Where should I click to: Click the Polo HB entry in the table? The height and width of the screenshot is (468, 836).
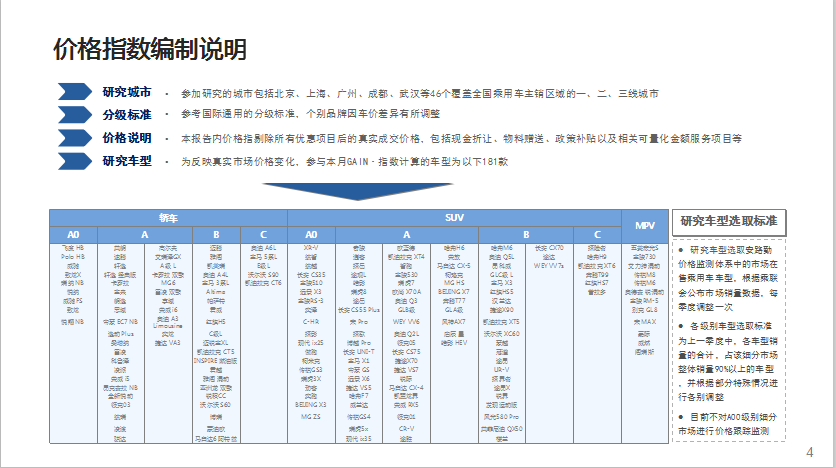(73, 256)
